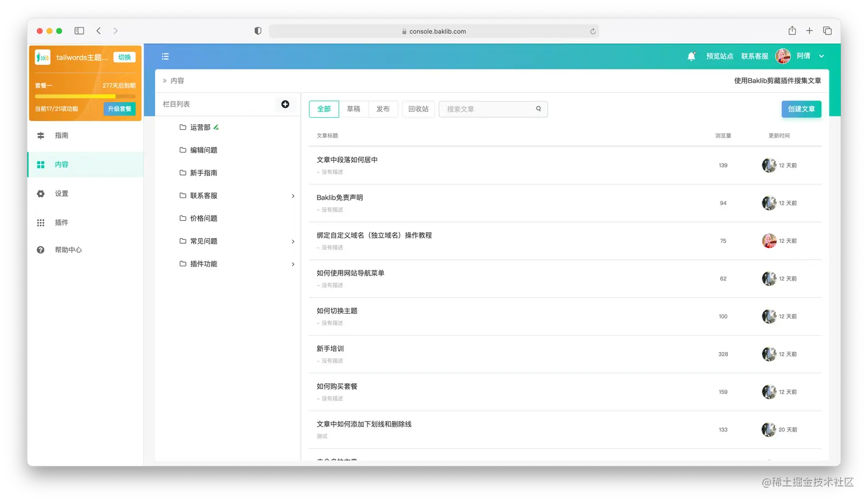
Task: Open the privacy shield icon
Action: click(258, 31)
